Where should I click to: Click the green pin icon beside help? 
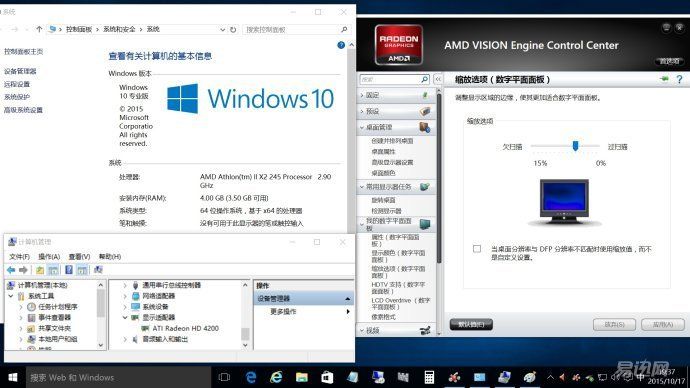tap(664, 79)
